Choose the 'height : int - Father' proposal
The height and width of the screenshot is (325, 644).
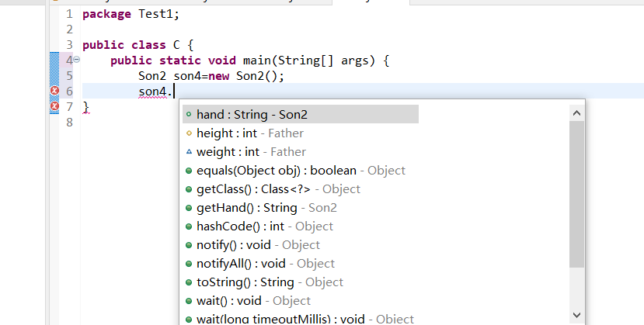(249, 133)
